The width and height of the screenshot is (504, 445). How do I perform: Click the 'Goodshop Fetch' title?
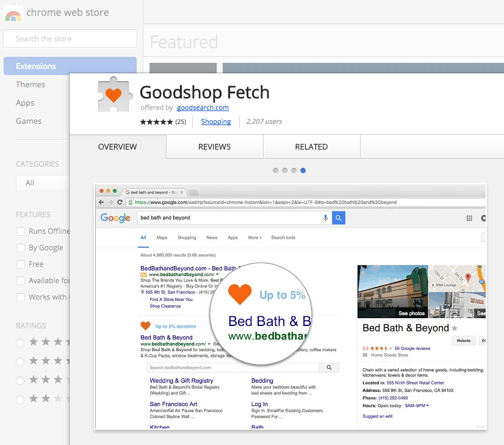(205, 93)
